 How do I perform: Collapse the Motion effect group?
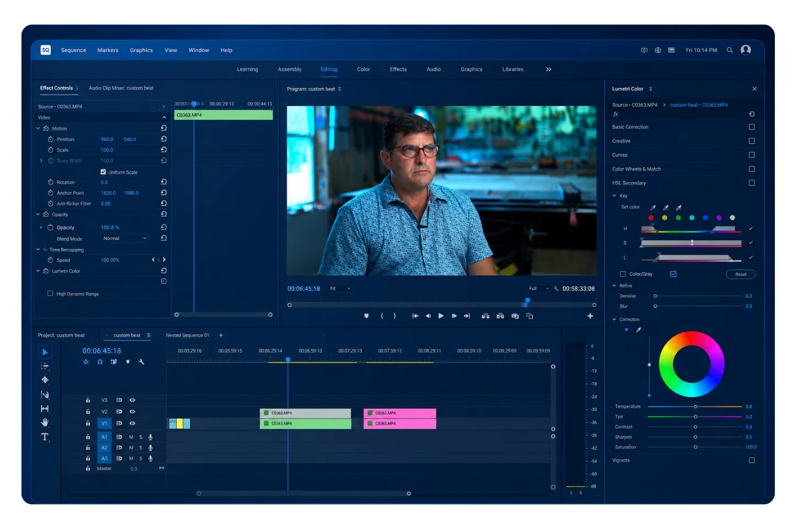[x=38, y=128]
